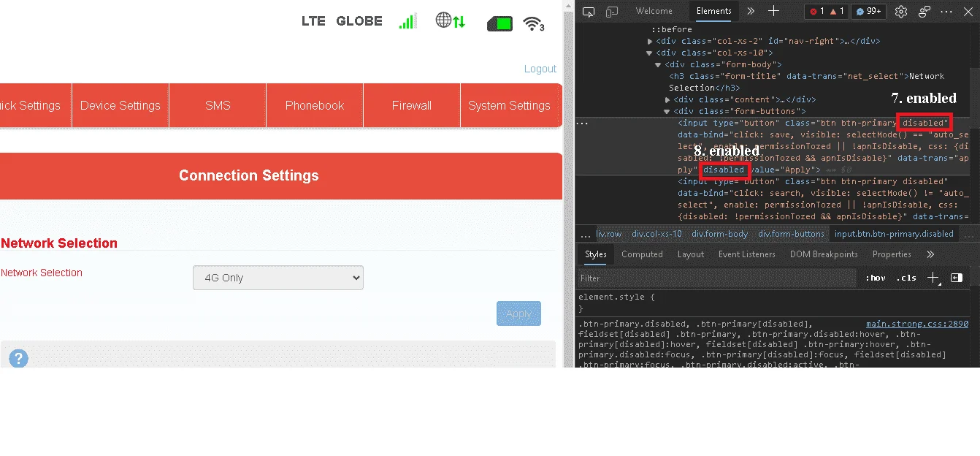
Task: Open the main.strong.css:2890 source link
Action: (917, 324)
